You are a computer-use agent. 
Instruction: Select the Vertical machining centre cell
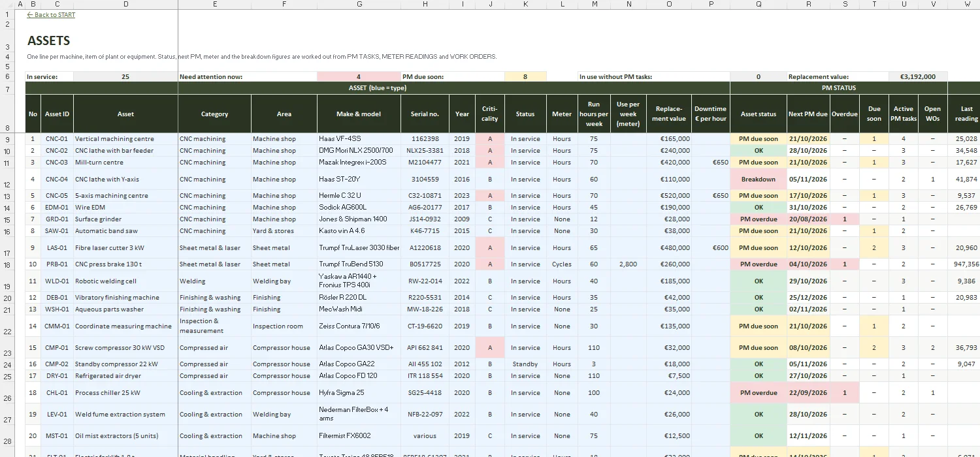[125, 139]
